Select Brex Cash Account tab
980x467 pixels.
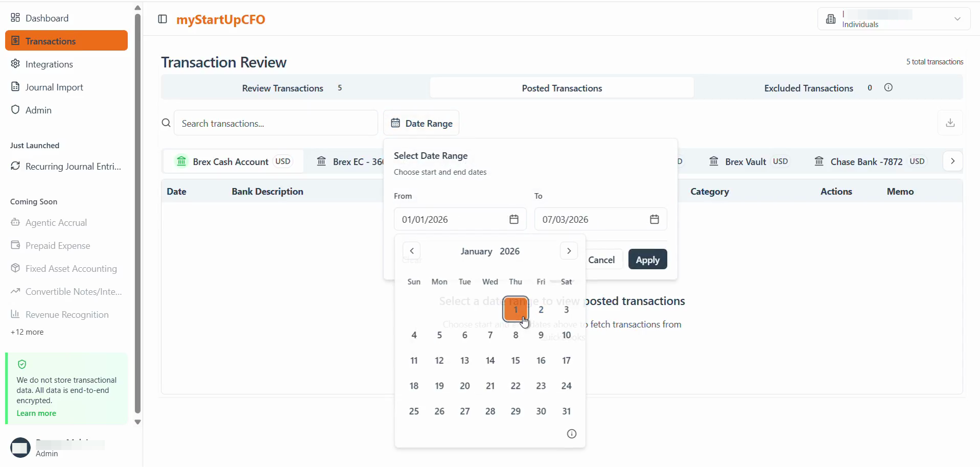tap(233, 161)
